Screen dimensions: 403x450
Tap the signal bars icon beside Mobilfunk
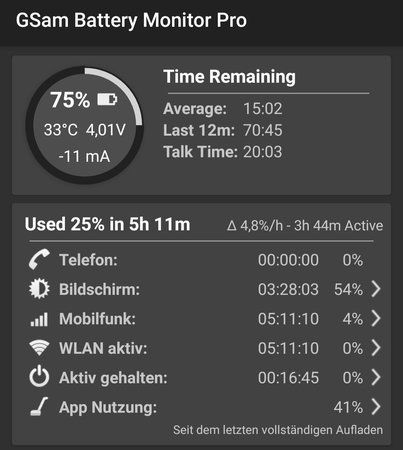39,319
